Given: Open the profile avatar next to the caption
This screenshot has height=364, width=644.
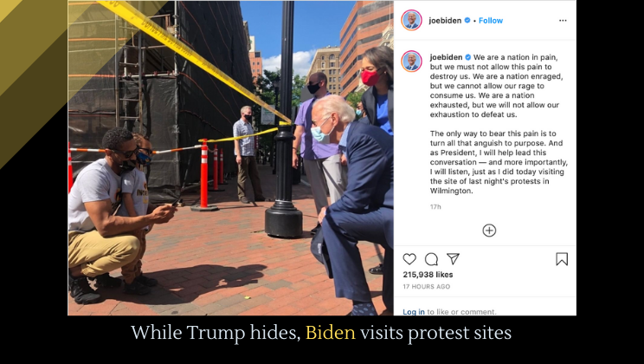Looking at the screenshot, I should tap(411, 62).
